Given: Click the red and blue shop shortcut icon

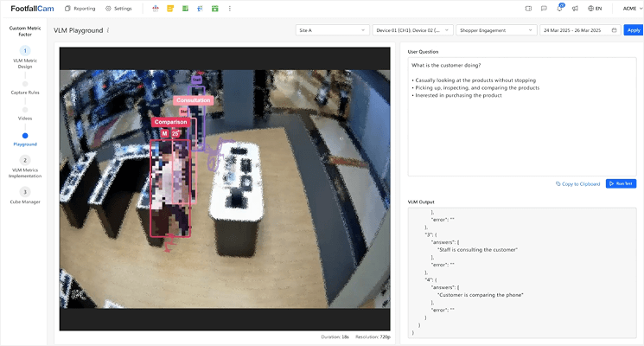Looking at the screenshot, I should coord(156,9).
